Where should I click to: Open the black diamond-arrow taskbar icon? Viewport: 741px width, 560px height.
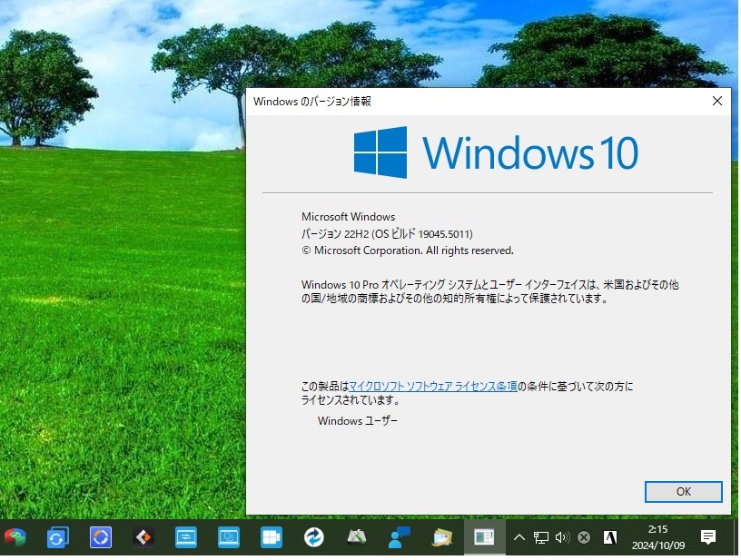click(x=143, y=537)
